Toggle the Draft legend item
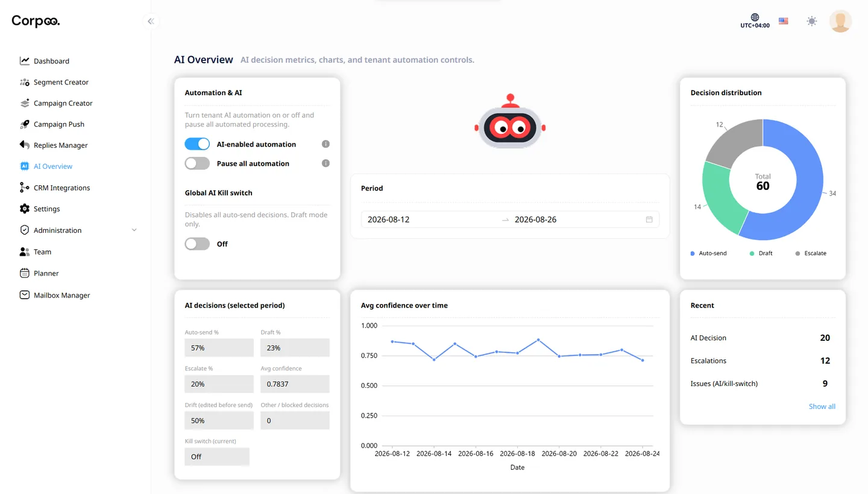 (761, 253)
